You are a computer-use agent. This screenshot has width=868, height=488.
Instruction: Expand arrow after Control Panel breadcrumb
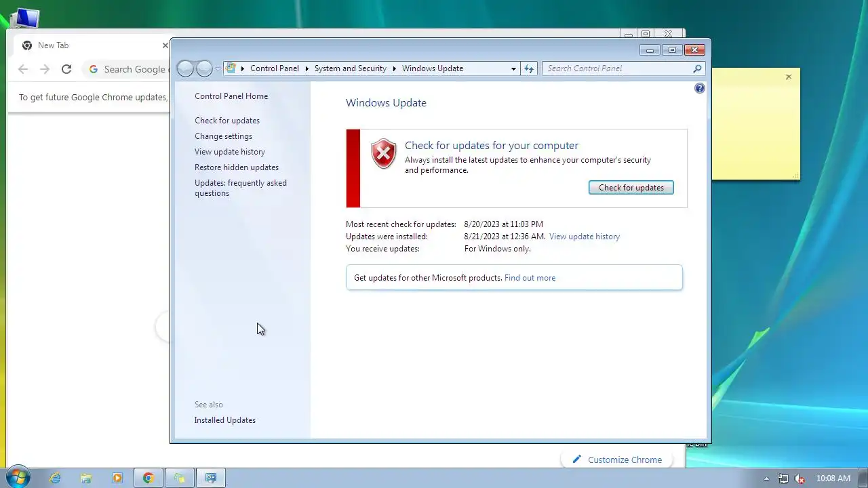[x=307, y=68]
